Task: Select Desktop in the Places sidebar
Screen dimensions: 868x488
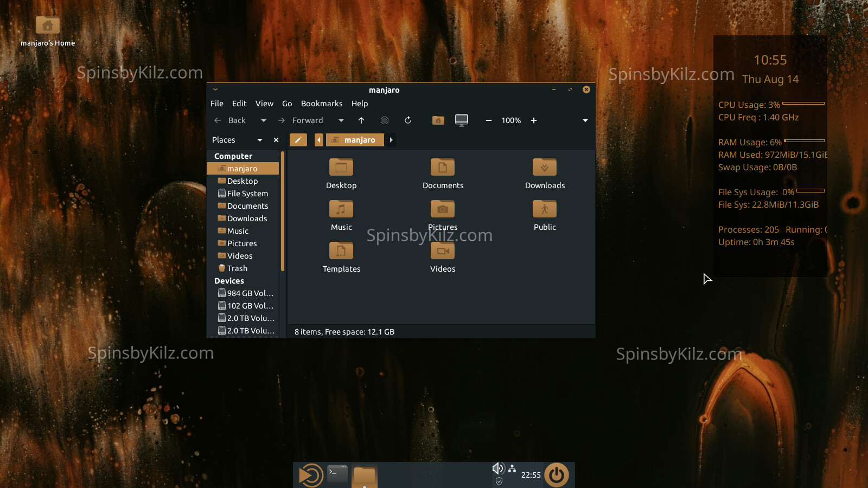Action: (243, 181)
